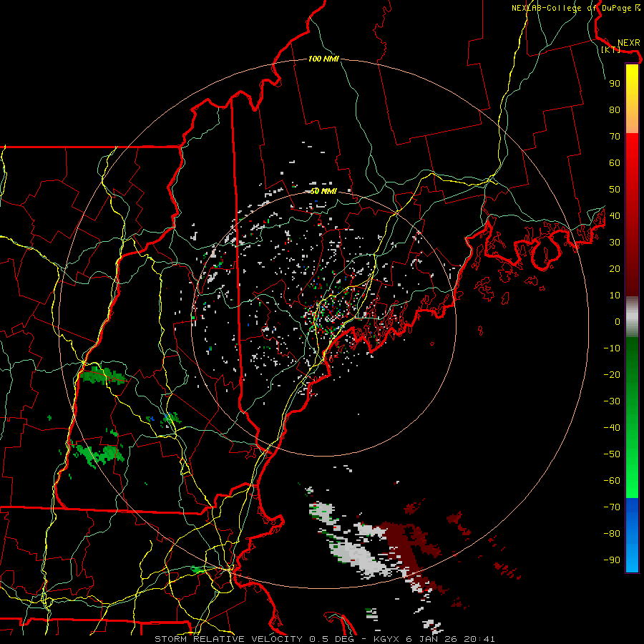Click the 50 NMI range ring label
Image resolution: width=644 pixels, height=644 pixels.
pos(323,191)
